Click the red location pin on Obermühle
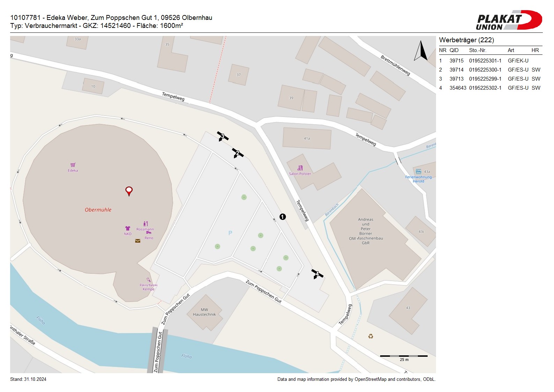The image size is (554, 392). pyautogui.click(x=129, y=191)
